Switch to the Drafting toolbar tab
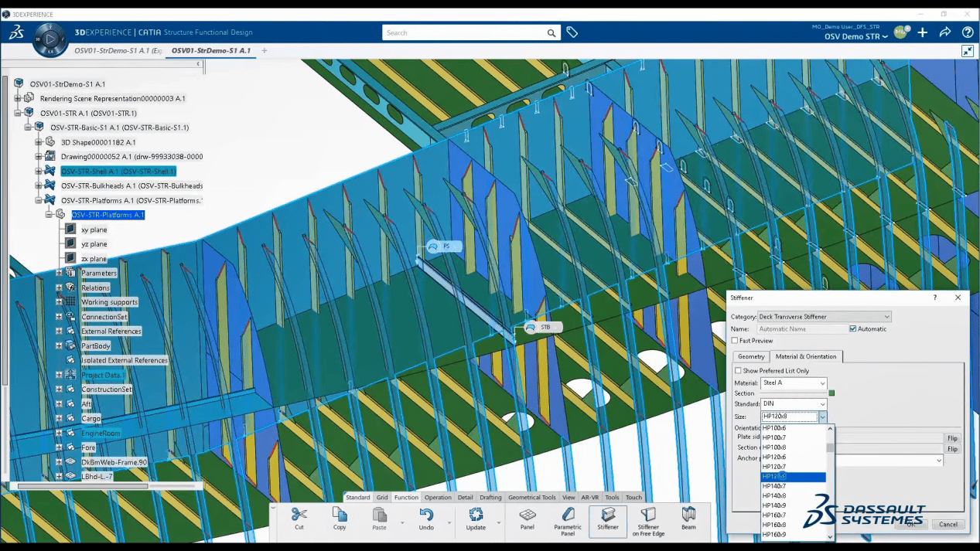The height and width of the screenshot is (551, 980). pos(490,498)
